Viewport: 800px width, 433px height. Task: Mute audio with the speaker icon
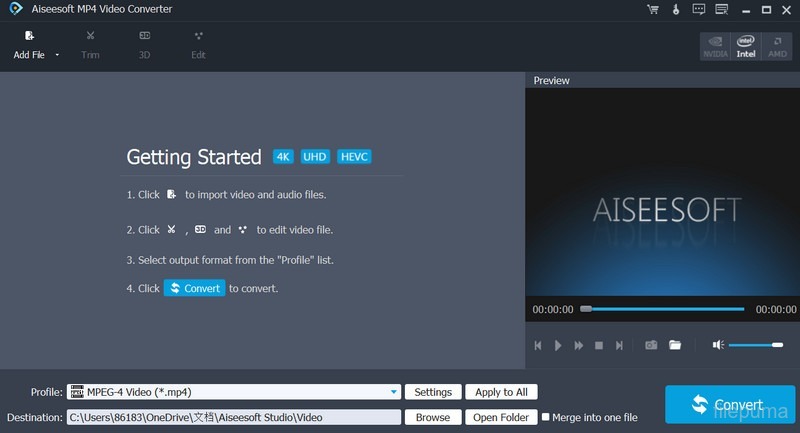click(x=717, y=345)
